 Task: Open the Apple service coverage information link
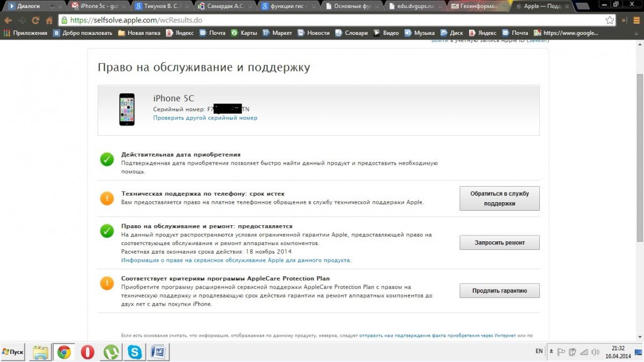point(237,260)
